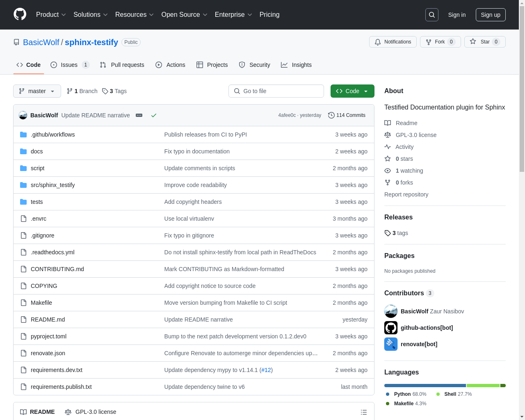Open the Solutions menu dropdown
Screen dimensions: 525x420
pyautogui.click(x=91, y=15)
